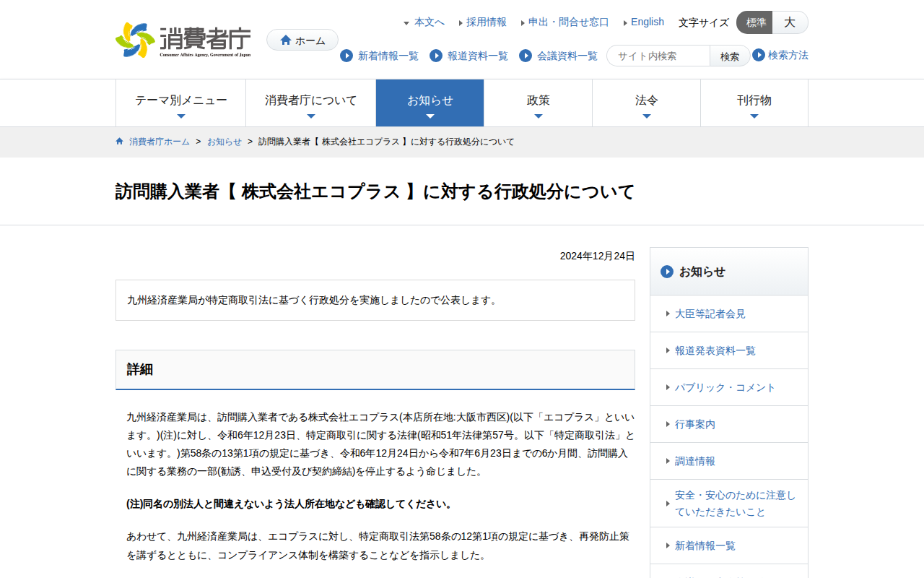Jump to main content via 本文へ
Image resolution: width=924 pixels, height=578 pixels.
point(429,22)
